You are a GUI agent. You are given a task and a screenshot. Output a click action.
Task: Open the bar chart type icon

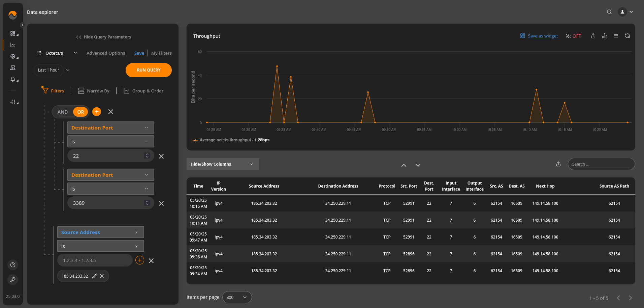tap(605, 36)
